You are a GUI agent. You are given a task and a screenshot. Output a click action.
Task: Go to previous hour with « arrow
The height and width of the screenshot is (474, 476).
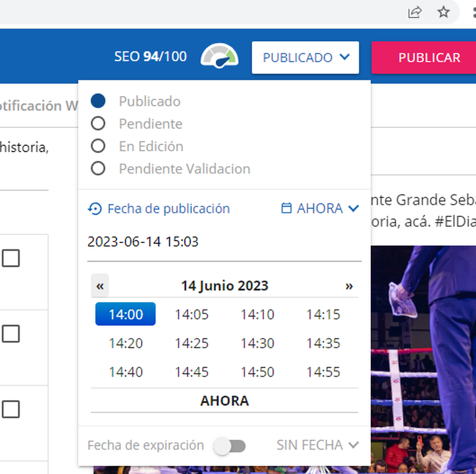[x=100, y=286]
